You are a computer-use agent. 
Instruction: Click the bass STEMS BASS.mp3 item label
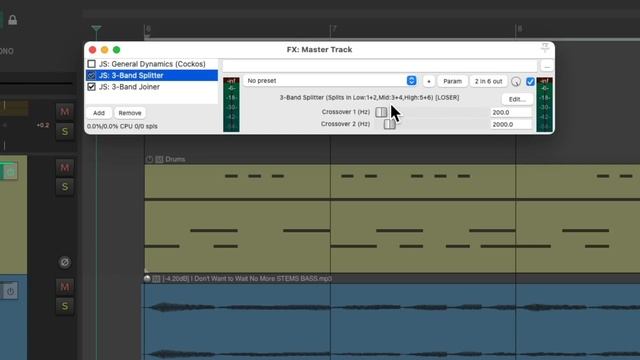[247, 279]
